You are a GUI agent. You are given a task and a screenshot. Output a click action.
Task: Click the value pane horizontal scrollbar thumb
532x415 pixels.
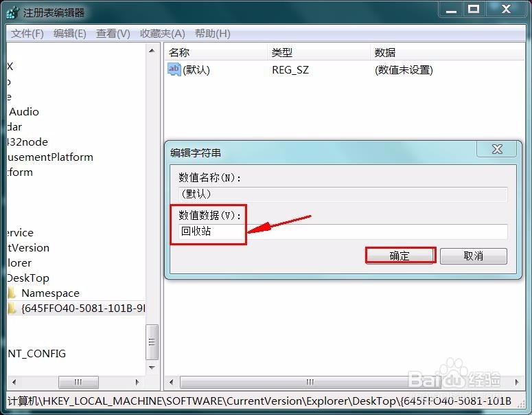pyautogui.click(x=310, y=382)
